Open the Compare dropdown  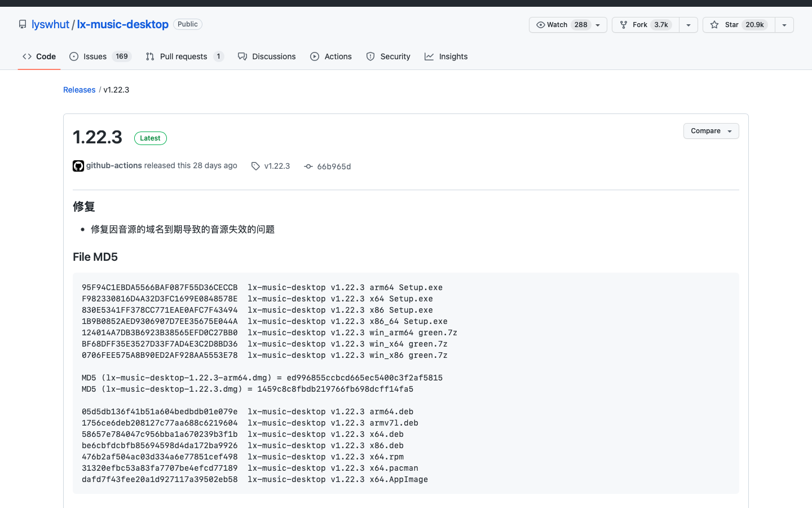click(x=711, y=131)
